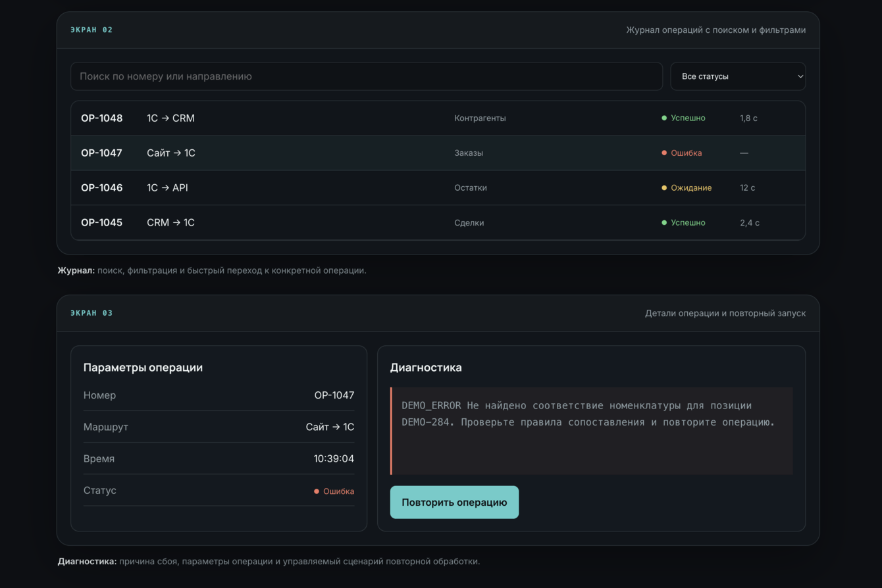Click the "Номер" parameter label

click(99, 395)
